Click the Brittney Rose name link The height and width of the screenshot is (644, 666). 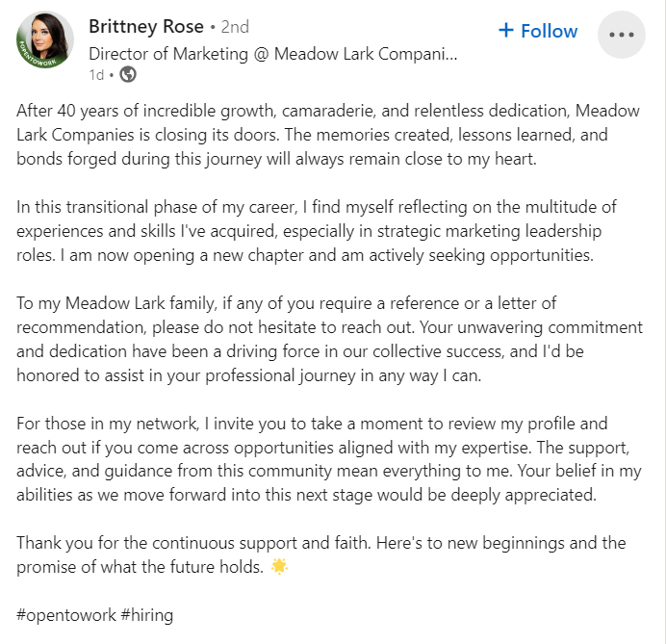click(144, 25)
